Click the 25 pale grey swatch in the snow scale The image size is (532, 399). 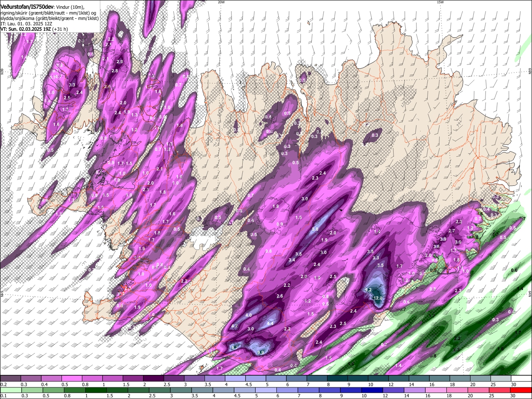pyautogui.click(x=500, y=379)
